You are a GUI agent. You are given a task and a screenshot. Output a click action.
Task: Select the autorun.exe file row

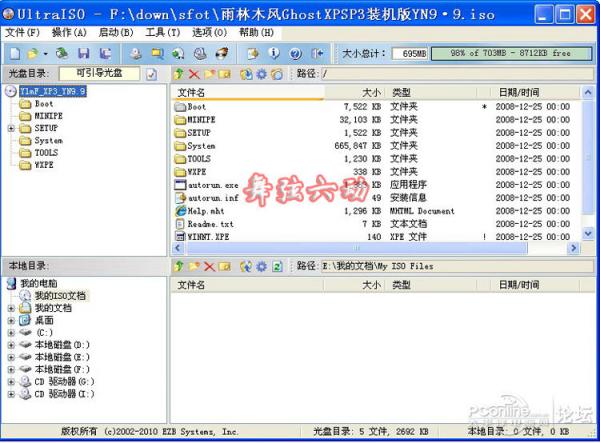coord(377,185)
